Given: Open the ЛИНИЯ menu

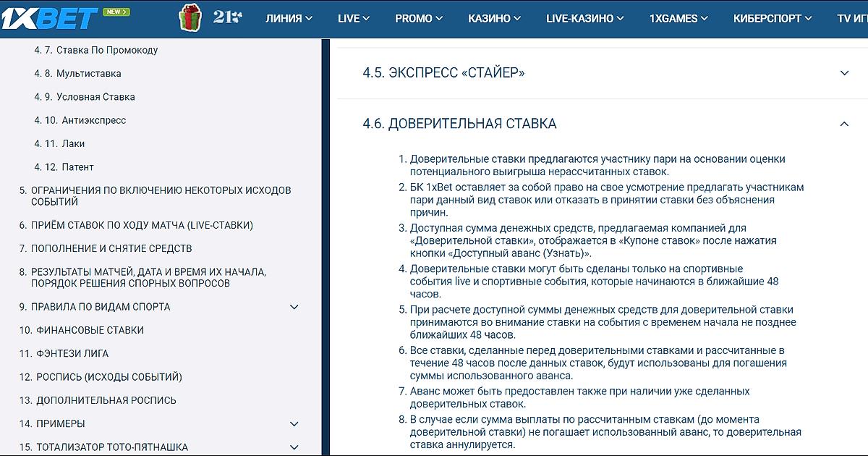Looking at the screenshot, I should (x=289, y=19).
